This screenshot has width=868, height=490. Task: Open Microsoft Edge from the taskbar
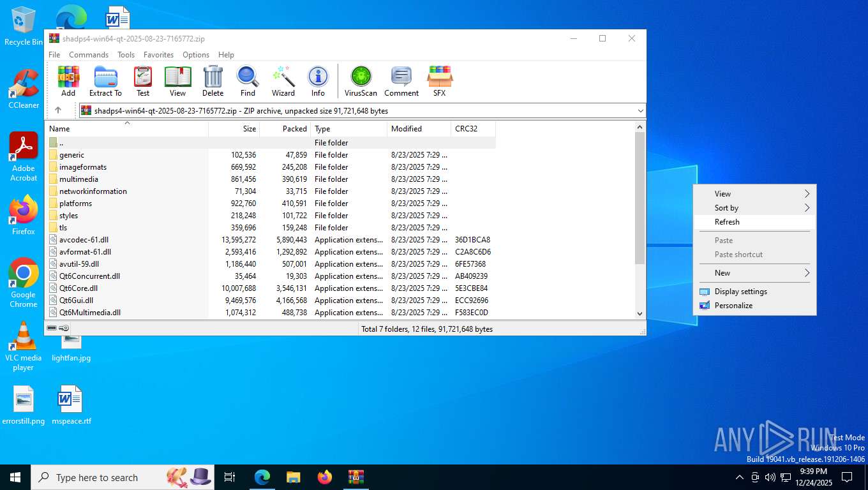tap(262, 477)
